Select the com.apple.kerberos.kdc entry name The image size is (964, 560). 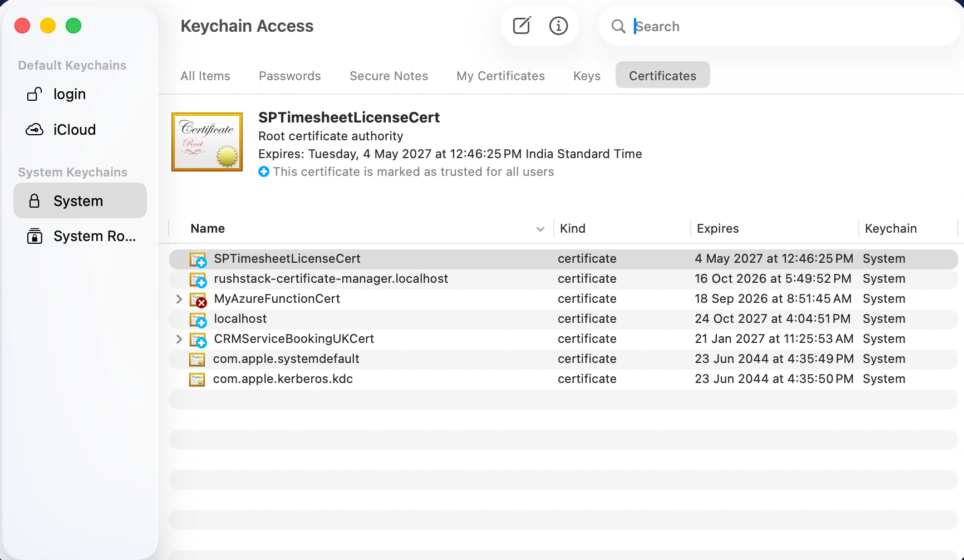point(283,379)
